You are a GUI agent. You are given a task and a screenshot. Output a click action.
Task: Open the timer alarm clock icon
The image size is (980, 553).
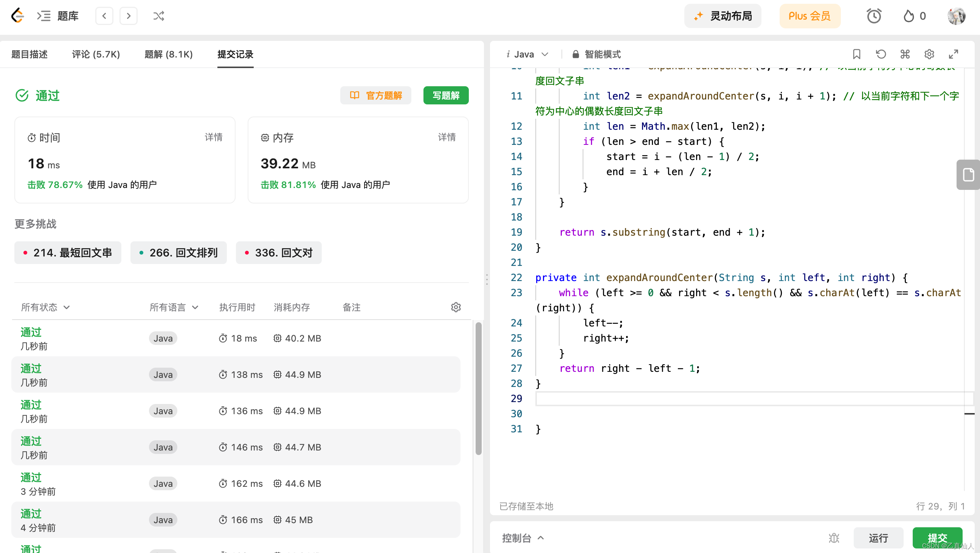point(874,16)
